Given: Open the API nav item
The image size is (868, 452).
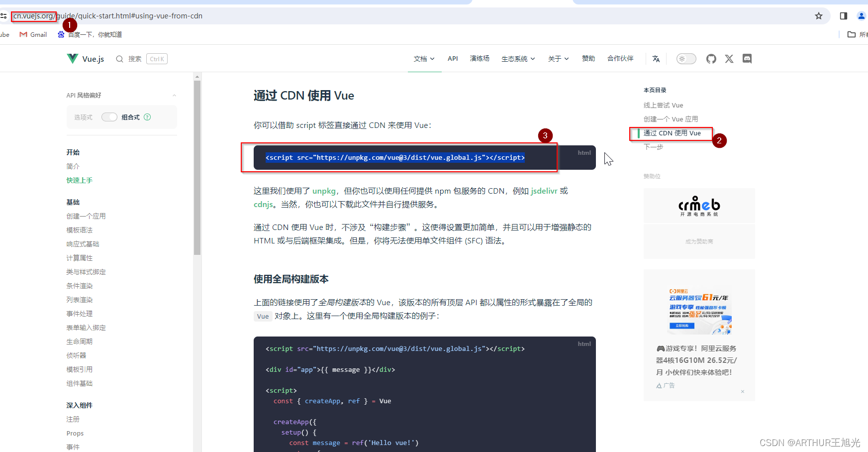Looking at the screenshot, I should [453, 59].
